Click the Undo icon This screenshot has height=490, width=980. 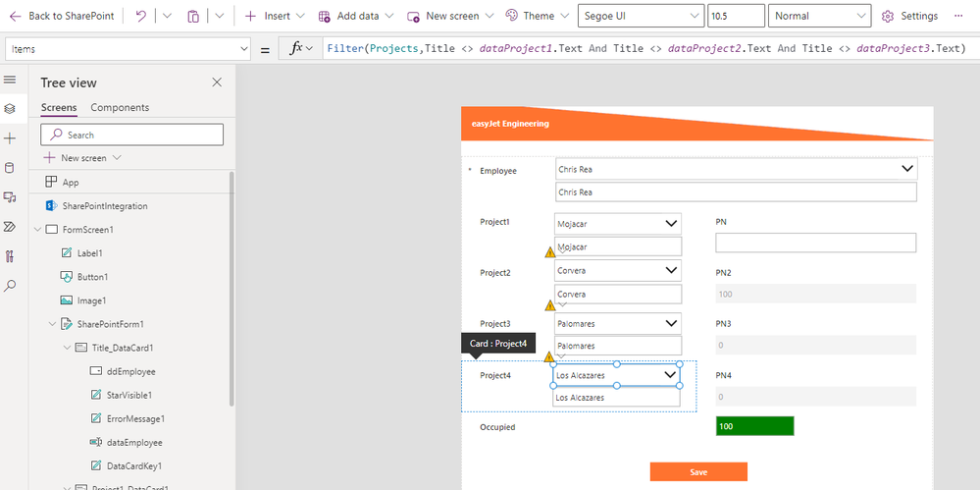click(140, 17)
